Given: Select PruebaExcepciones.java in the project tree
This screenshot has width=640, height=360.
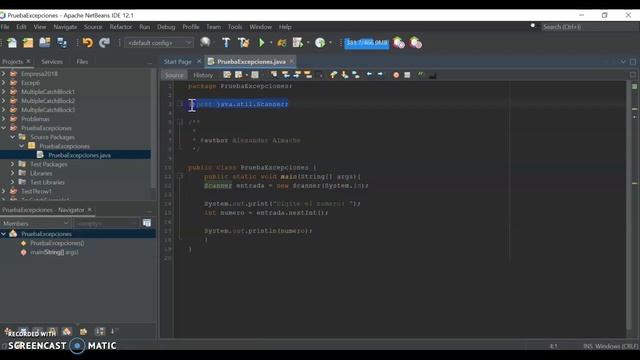Looking at the screenshot, I should pyautogui.click(x=79, y=155).
